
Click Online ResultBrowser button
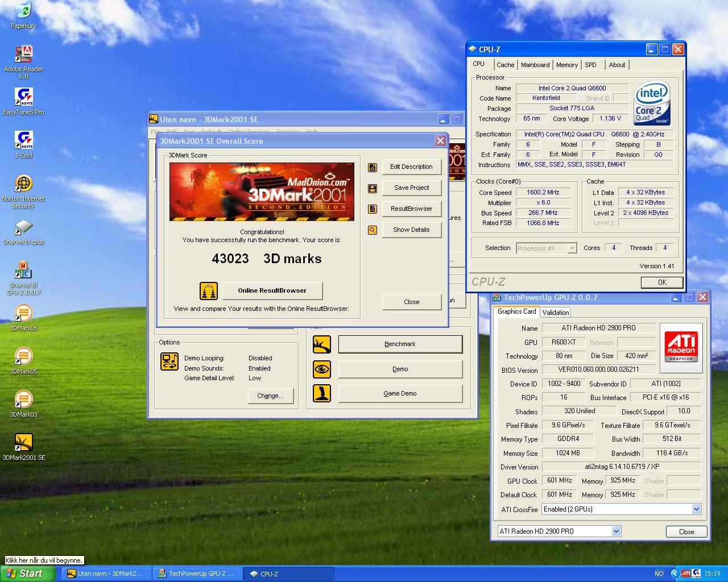272,291
